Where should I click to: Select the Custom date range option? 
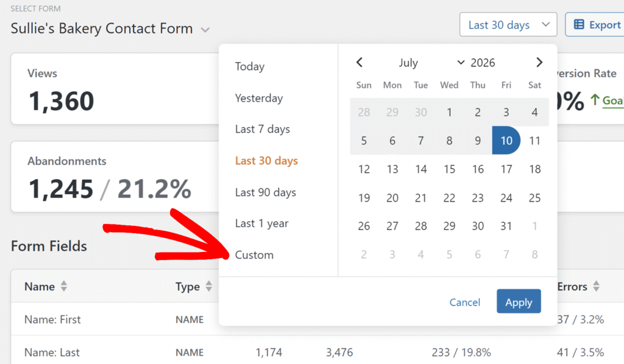pyautogui.click(x=254, y=254)
